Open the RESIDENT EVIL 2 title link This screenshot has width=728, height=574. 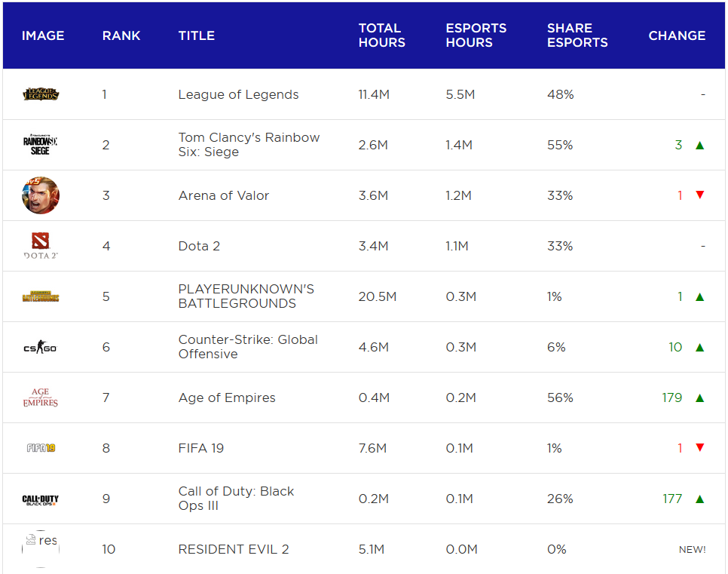pyautogui.click(x=234, y=549)
